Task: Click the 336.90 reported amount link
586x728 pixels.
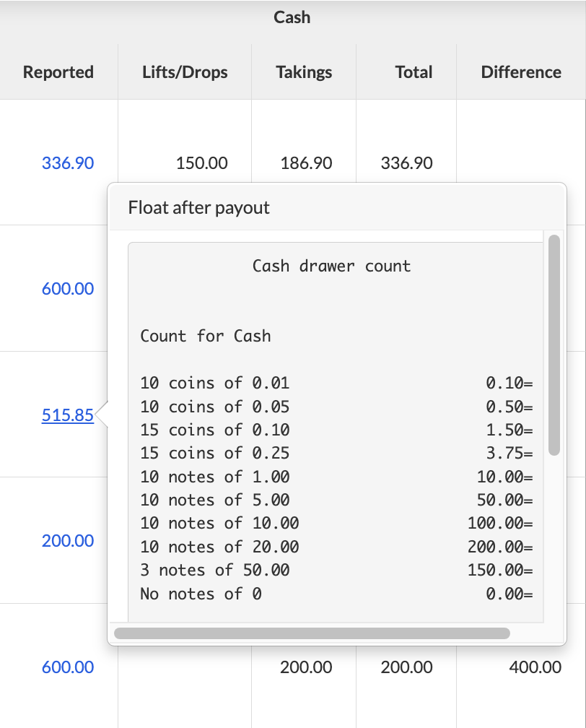Action: pyautogui.click(x=68, y=162)
